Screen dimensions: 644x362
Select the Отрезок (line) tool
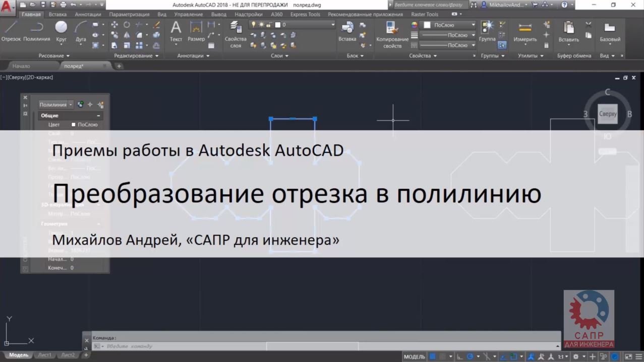pos(11,31)
